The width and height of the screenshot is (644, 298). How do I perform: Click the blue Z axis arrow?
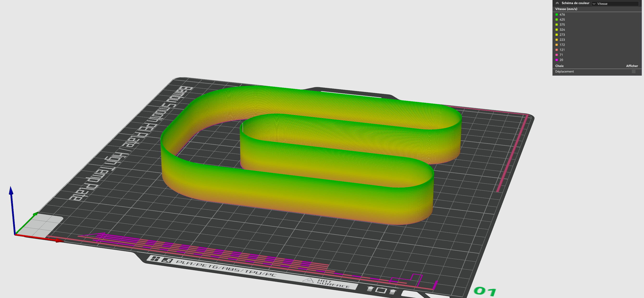pos(11,191)
